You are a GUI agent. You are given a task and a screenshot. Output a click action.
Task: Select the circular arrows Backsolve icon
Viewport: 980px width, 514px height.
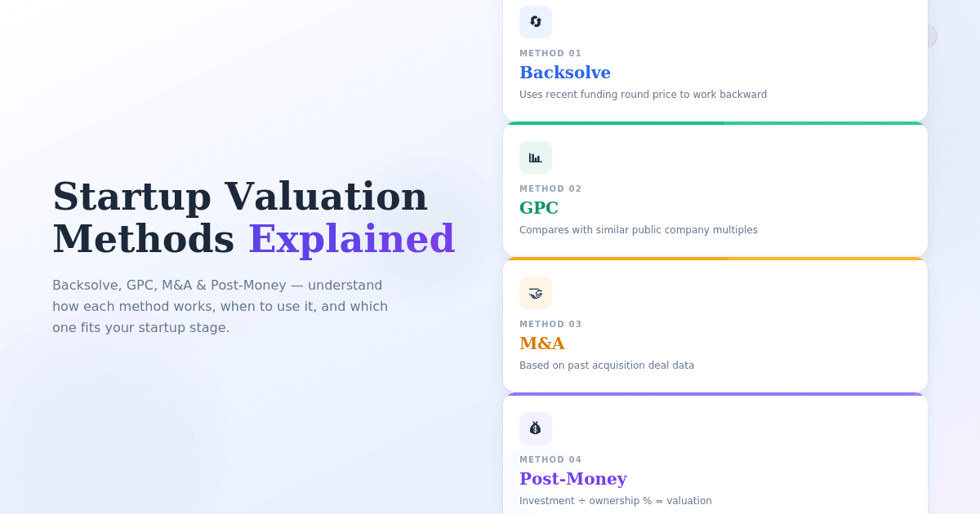tap(536, 22)
